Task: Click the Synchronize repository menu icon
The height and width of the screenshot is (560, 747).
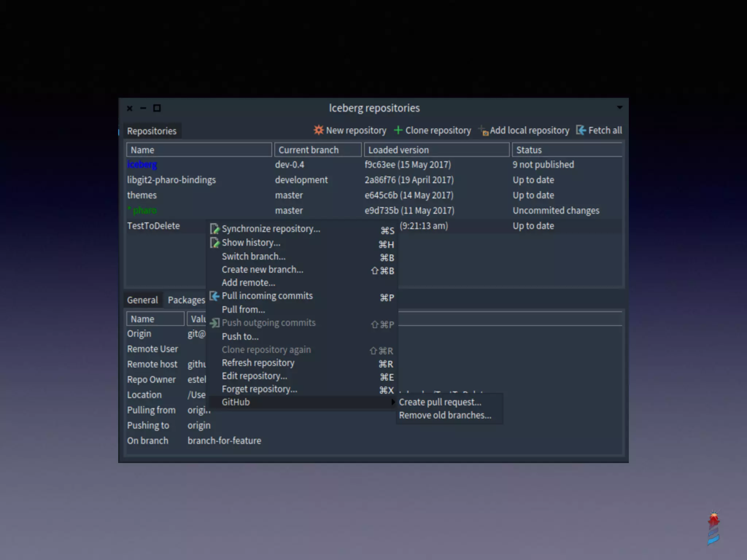Action: (214, 229)
